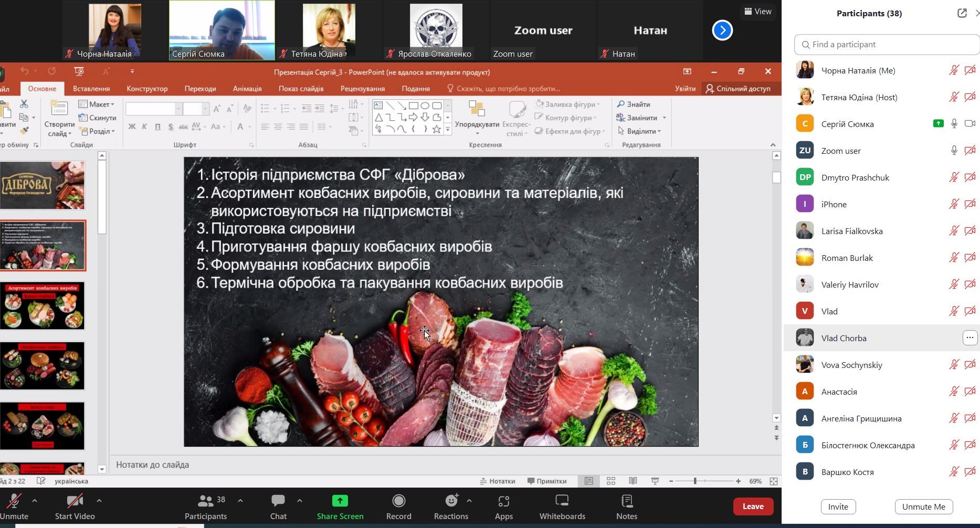Pop out the Participants panel
The height and width of the screenshot is (528, 980).
coord(962,14)
